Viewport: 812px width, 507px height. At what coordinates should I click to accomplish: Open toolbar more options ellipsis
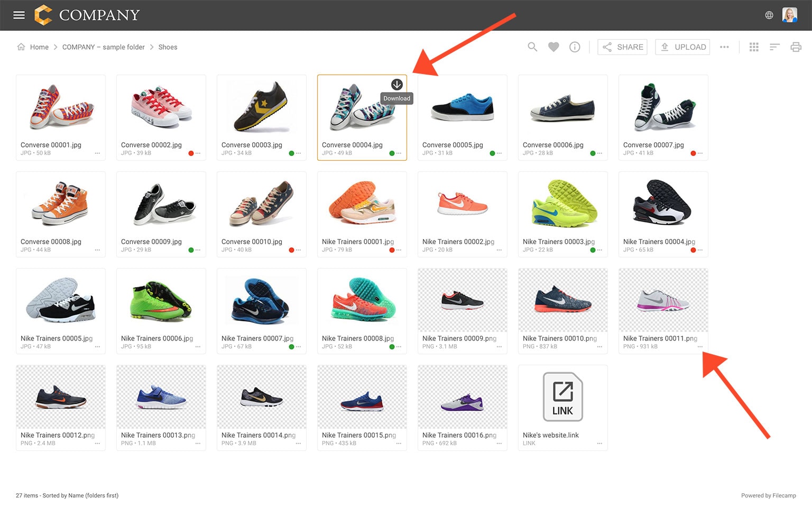tap(724, 47)
